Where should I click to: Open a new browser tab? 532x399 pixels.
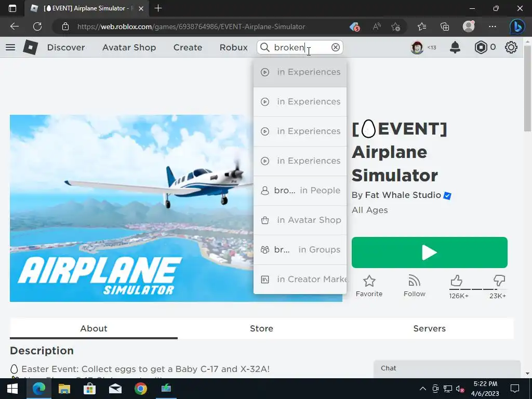(158, 8)
